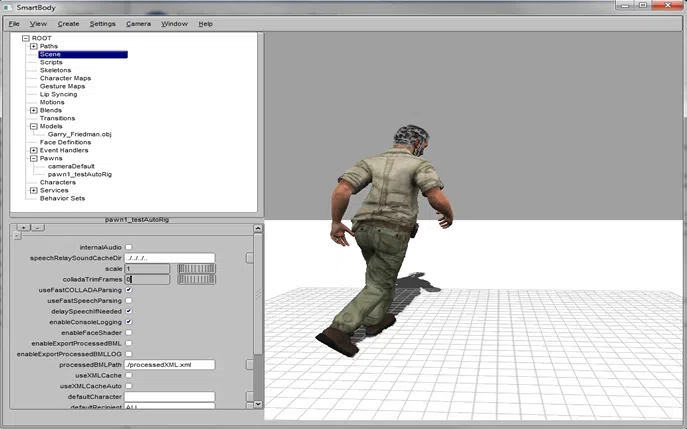
Task: Collapse the Models tree node
Action: click(x=33, y=126)
